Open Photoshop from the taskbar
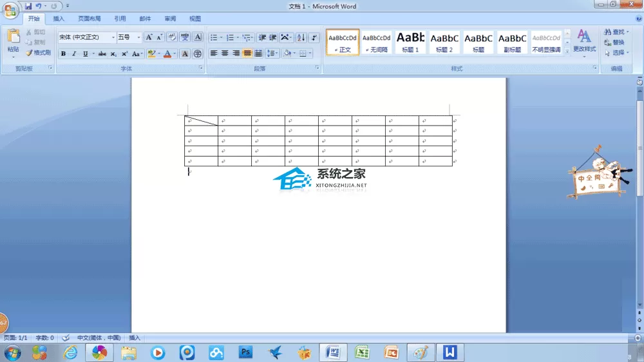Viewport: 644px width, 362px height. (245, 352)
